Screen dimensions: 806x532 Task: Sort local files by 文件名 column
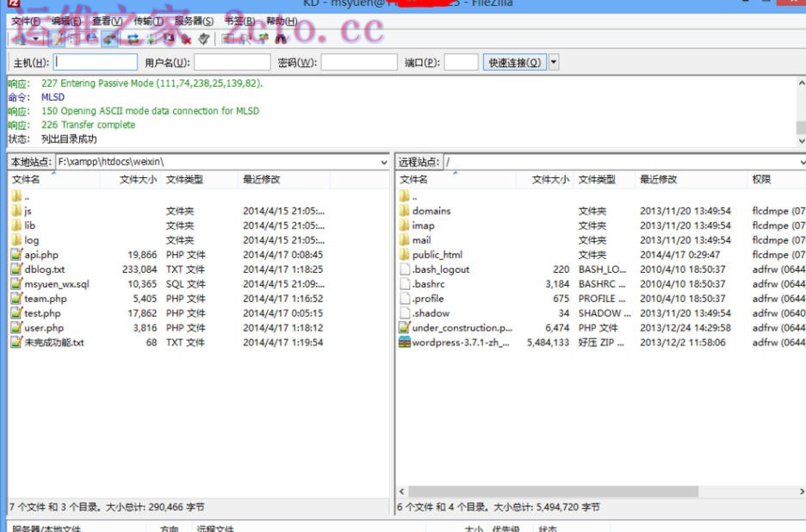point(54,179)
